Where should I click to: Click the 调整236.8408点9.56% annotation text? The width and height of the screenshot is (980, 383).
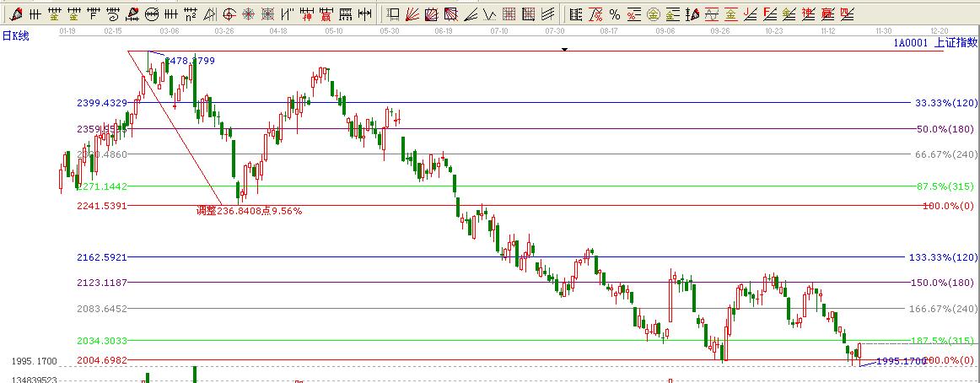tap(249, 211)
